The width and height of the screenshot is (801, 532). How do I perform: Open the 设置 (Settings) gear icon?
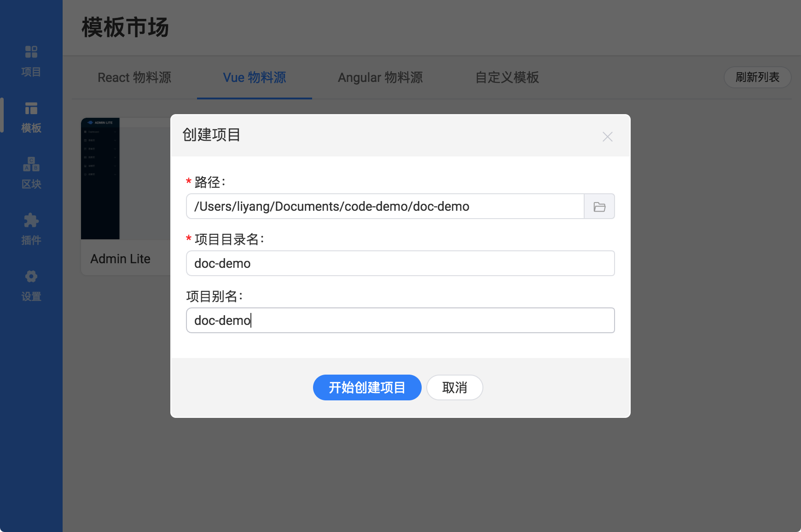point(31,285)
